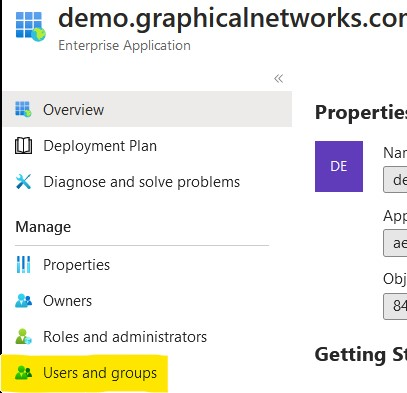Collapse the sidebar with double chevron
This screenshot has width=407, height=393.
[278, 79]
